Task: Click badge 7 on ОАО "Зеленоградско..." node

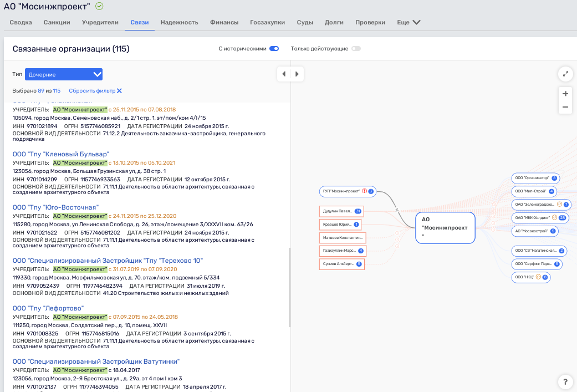Action: coord(566,204)
